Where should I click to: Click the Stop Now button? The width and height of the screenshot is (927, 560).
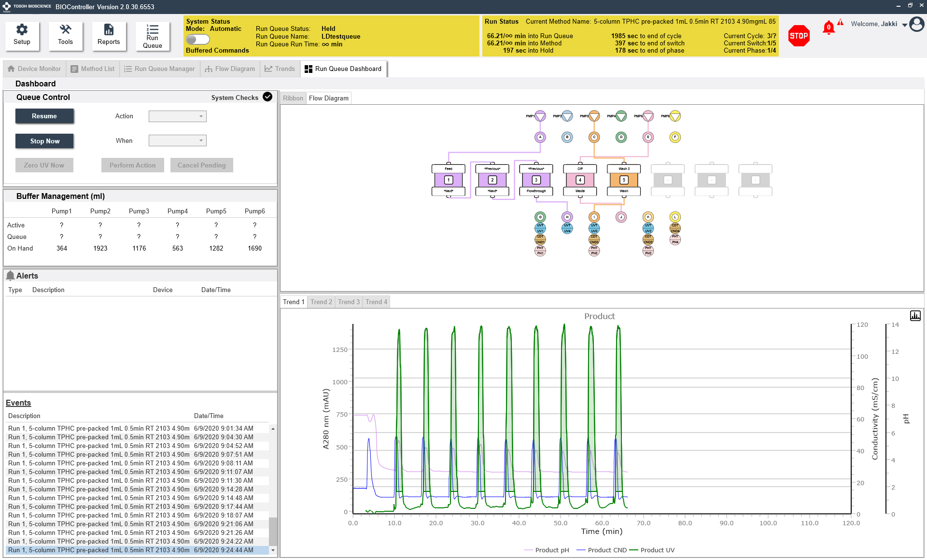coord(44,140)
